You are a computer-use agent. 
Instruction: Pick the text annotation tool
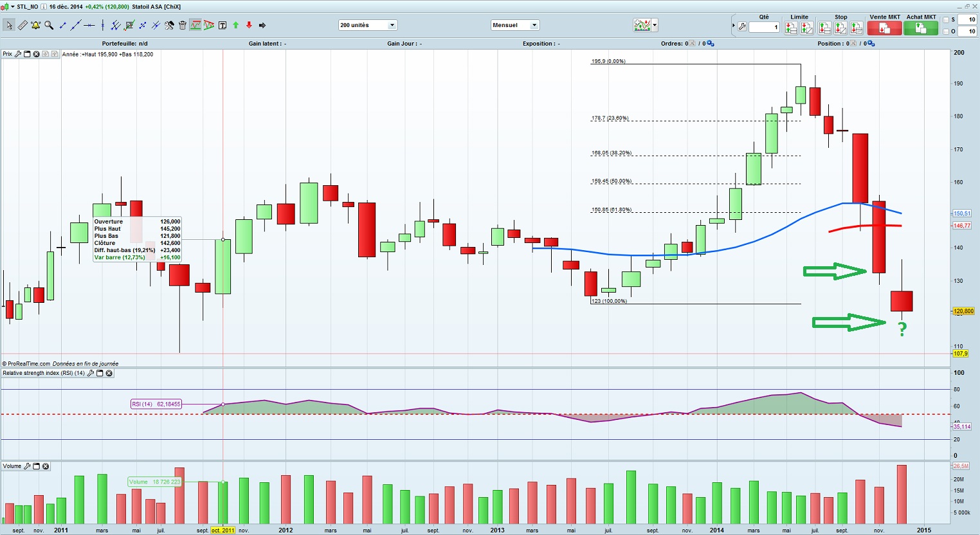(222, 25)
